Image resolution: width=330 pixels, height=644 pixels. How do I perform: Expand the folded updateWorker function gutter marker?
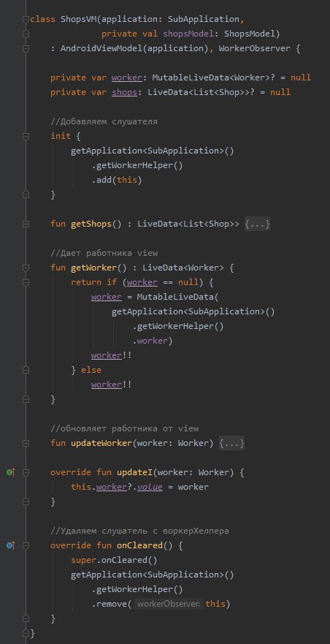[26, 443]
